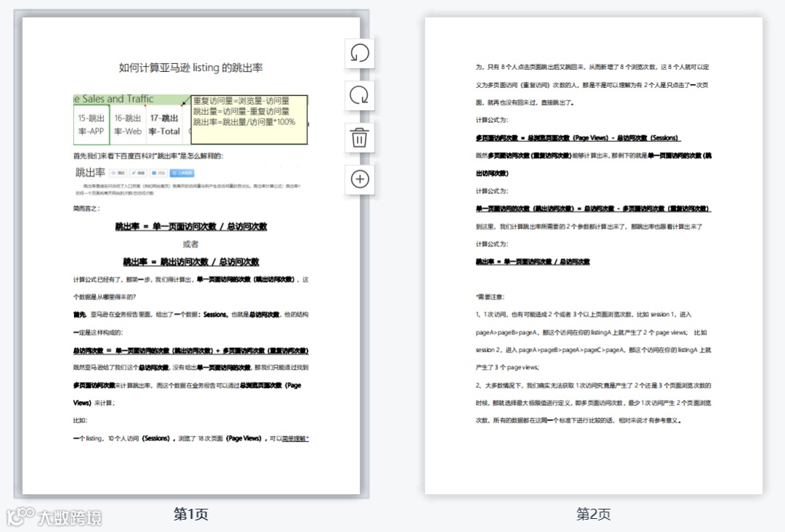This screenshot has height=532, width=785.
Task: Click the 第1页 page label
Action: point(190,514)
